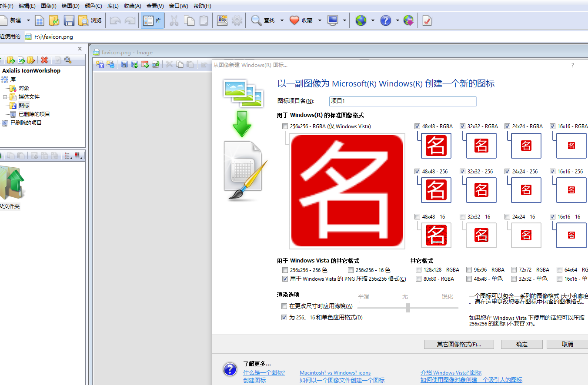
Task: Uncheck the 48x48 - RGBA format checkbox
Action: (x=418, y=126)
